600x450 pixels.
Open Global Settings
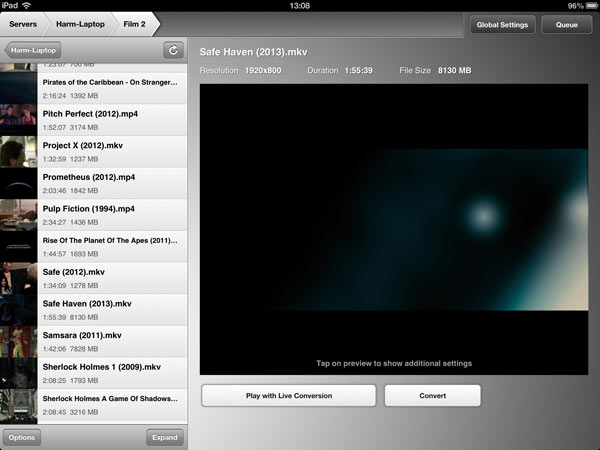(502, 24)
